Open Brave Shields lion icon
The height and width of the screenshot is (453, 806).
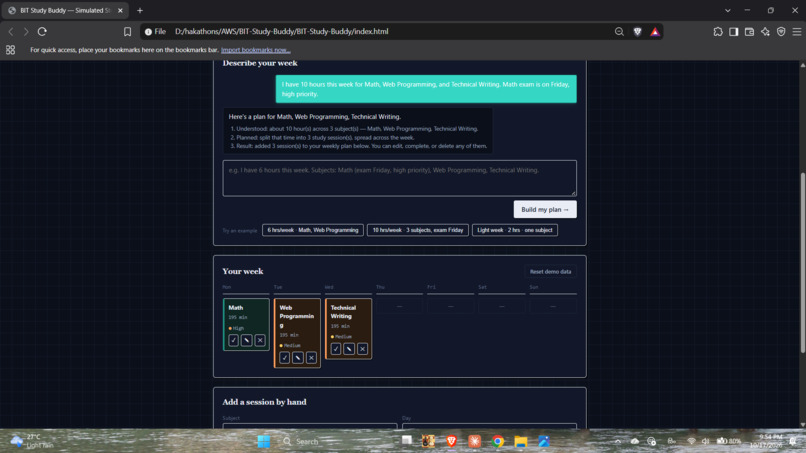pos(637,31)
